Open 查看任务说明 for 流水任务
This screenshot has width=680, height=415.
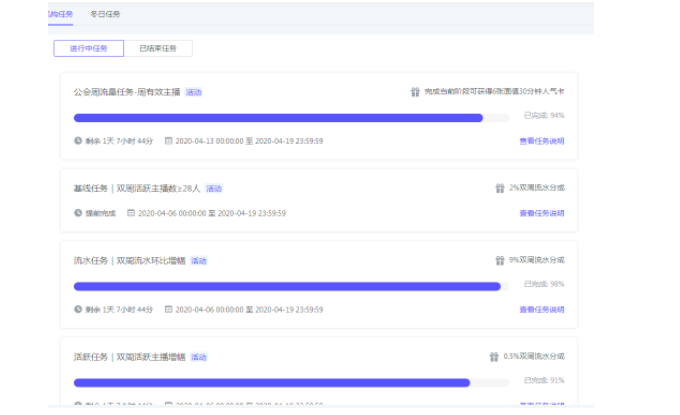[541, 310]
